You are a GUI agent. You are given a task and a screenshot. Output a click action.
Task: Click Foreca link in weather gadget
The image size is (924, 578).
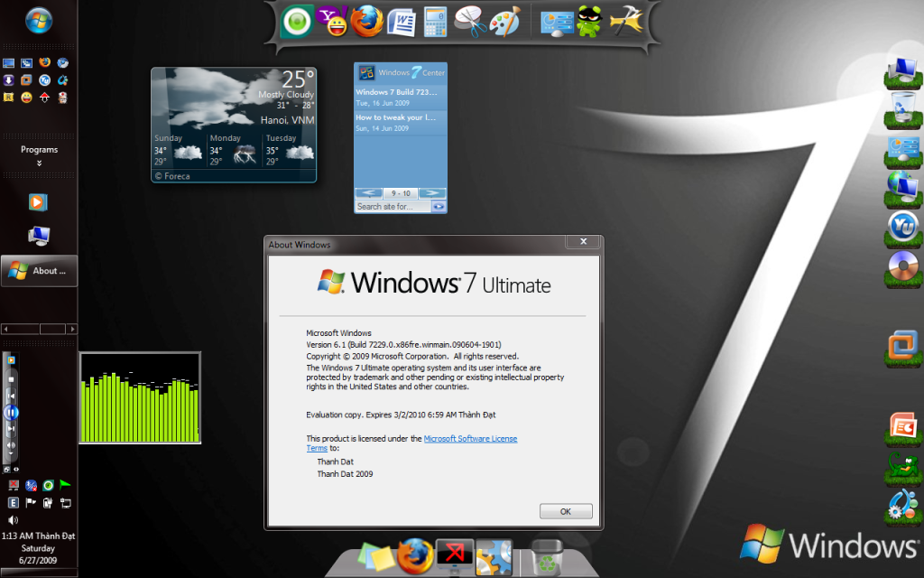(x=172, y=176)
